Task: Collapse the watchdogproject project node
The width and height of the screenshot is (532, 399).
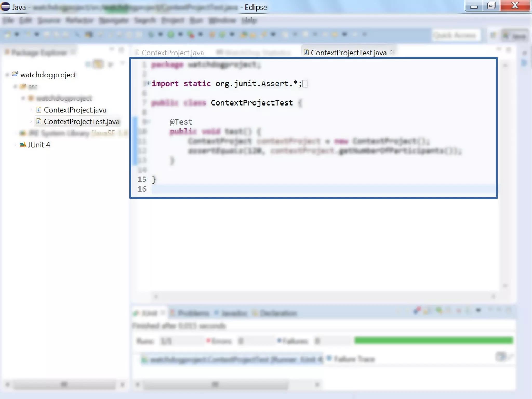Action: tap(7, 75)
